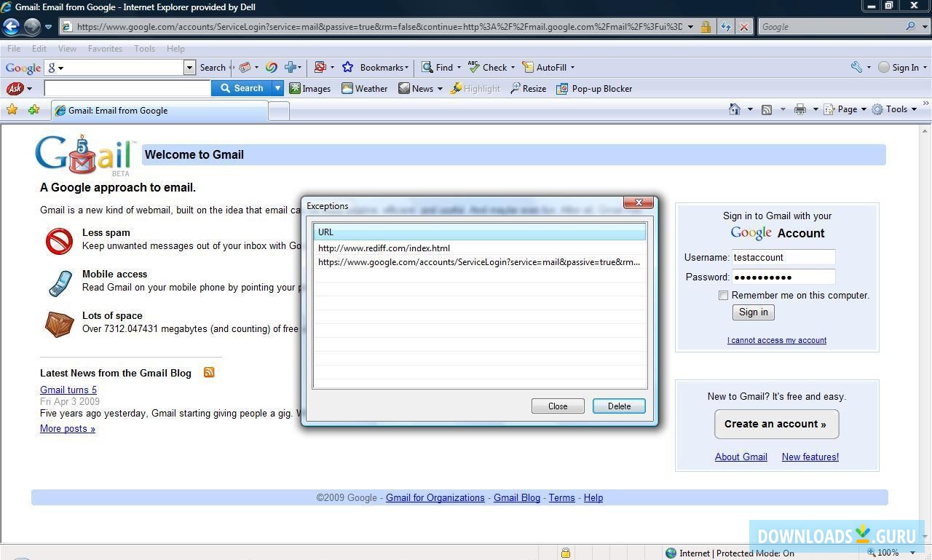
Task: Open the Google Toolbar wrench settings
Action: point(856,67)
